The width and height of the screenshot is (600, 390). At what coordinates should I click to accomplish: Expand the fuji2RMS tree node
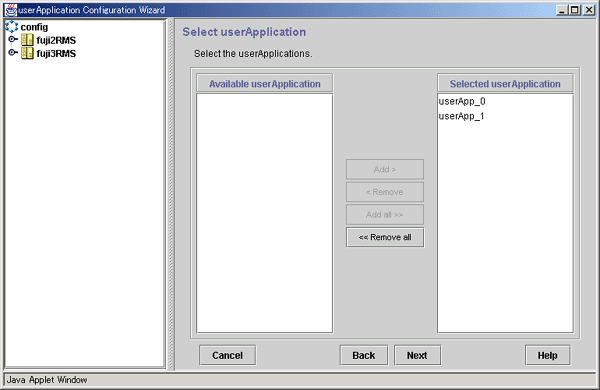click(x=13, y=39)
